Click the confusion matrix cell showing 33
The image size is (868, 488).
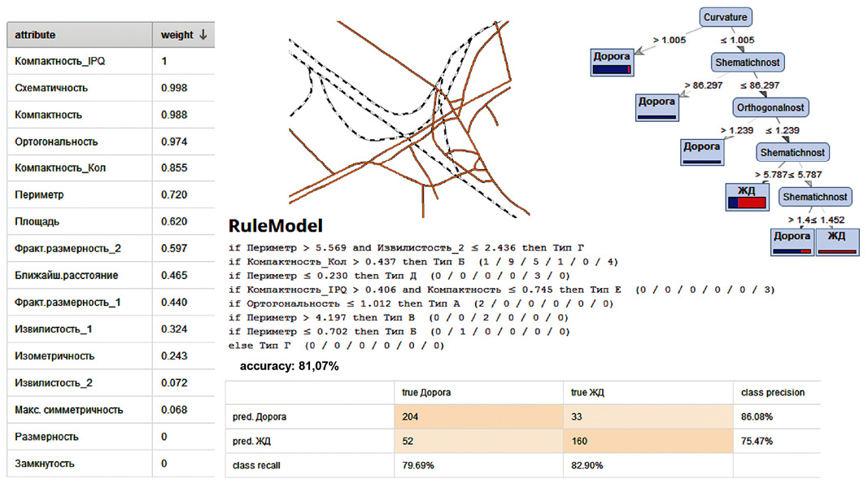click(648, 416)
